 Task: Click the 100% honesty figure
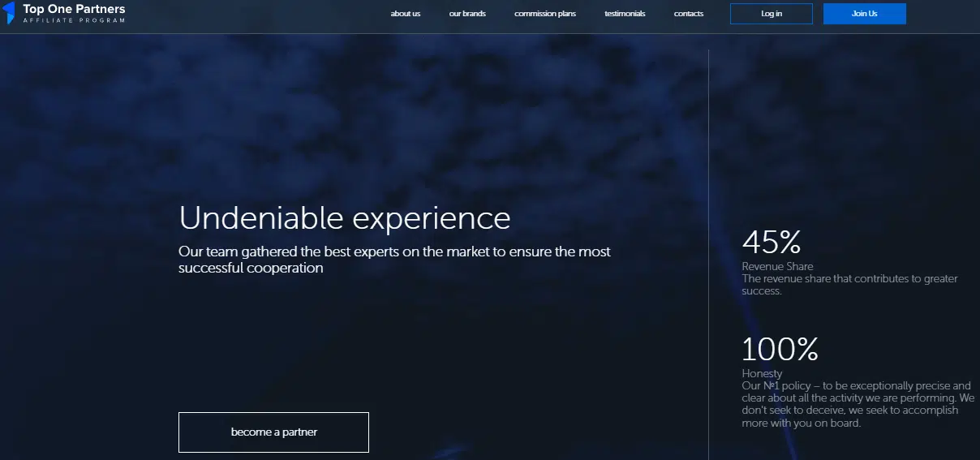pyautogui.click(x=780, y=349)
